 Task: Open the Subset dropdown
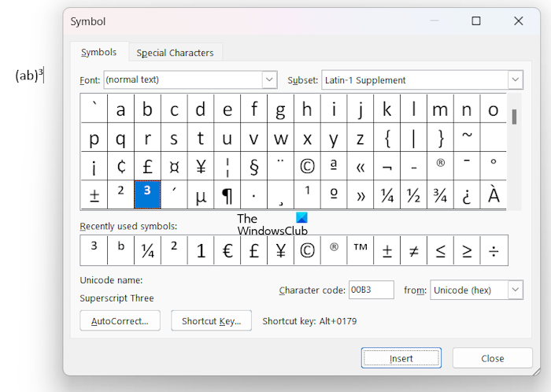515,80
